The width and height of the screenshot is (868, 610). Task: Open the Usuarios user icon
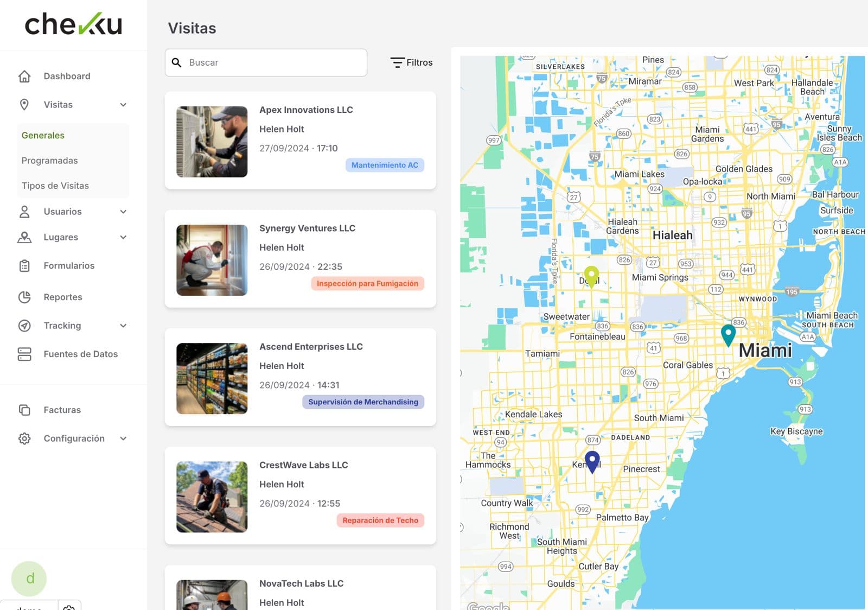[25, 212]
